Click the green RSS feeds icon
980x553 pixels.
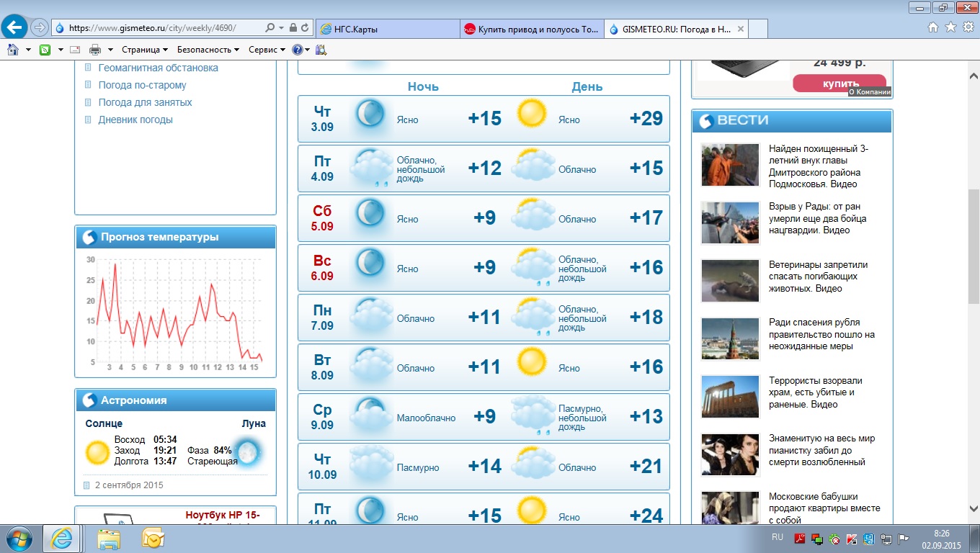(45, 50)
